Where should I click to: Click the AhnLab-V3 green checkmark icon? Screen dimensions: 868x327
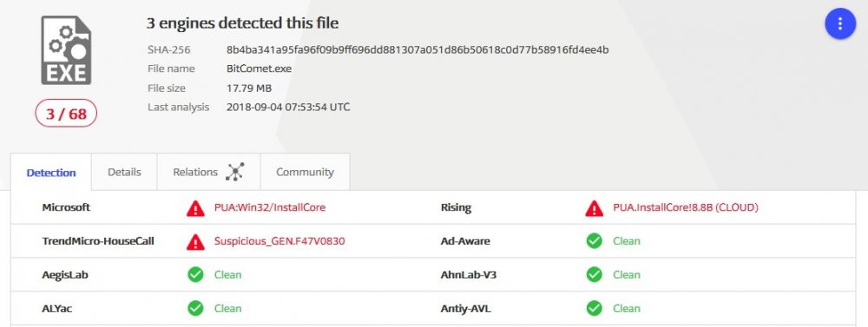[x=594, y=274]
